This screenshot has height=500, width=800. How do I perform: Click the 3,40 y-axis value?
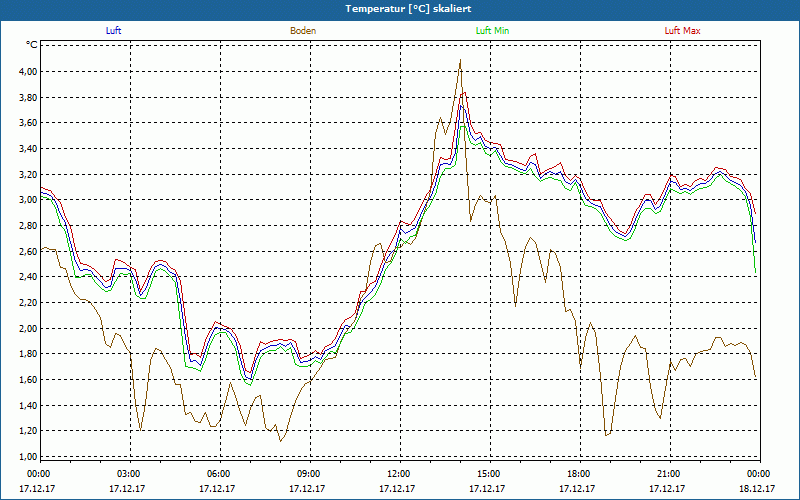30,148
